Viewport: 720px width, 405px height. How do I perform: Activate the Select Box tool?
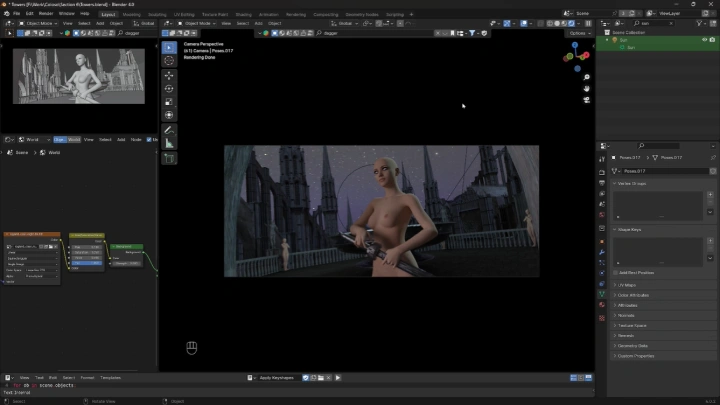[x=169, y=47]
